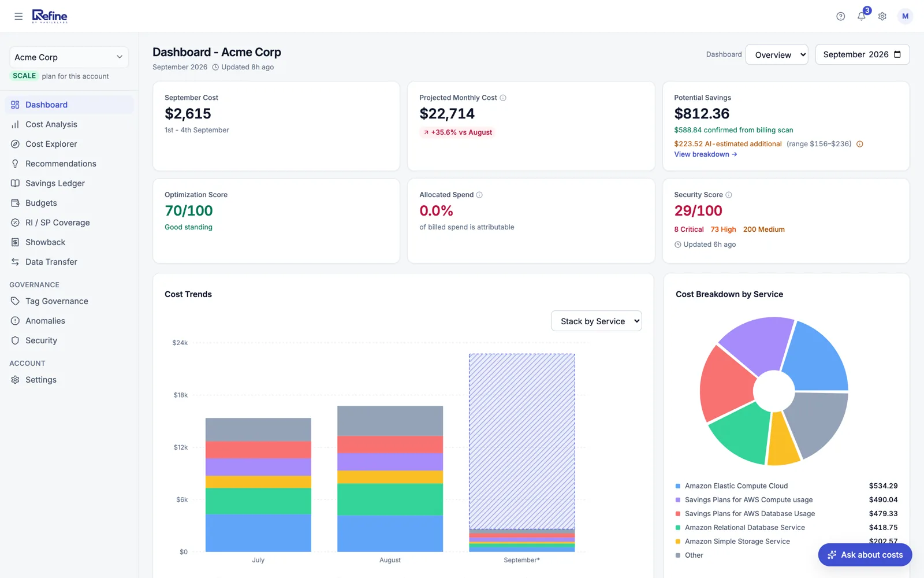The height and width of the screenshot is (578, 924).
Task: Open the Stack by Service dropdown
Action: [596, 321]
